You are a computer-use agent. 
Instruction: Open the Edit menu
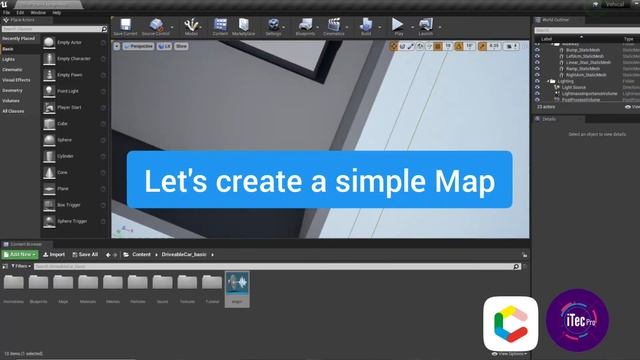[x=20, y=13]
